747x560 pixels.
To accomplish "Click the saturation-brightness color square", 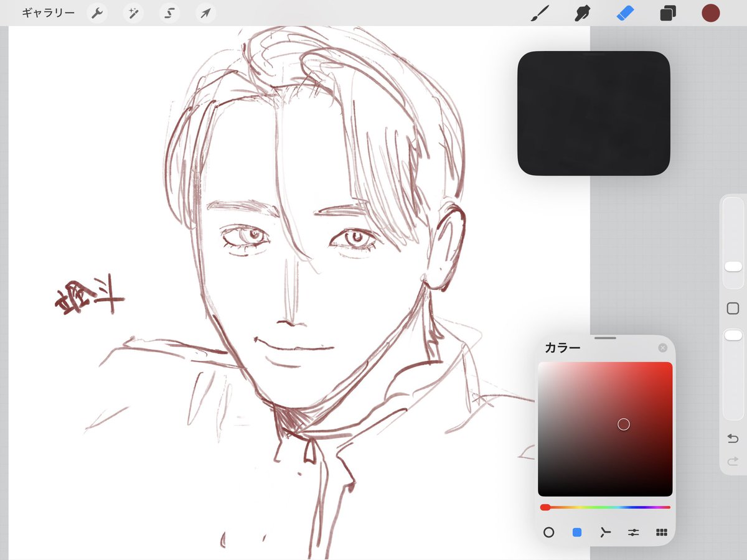I will 605,429.
